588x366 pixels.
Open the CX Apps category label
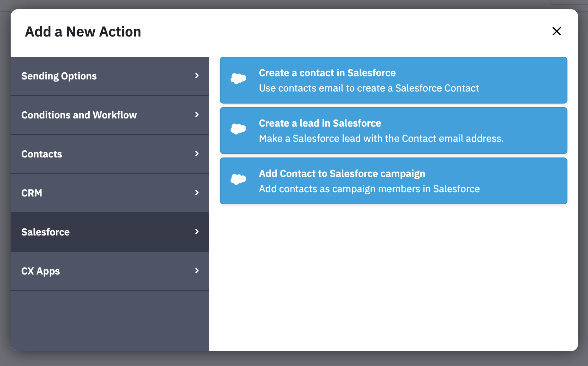[40, 271]
